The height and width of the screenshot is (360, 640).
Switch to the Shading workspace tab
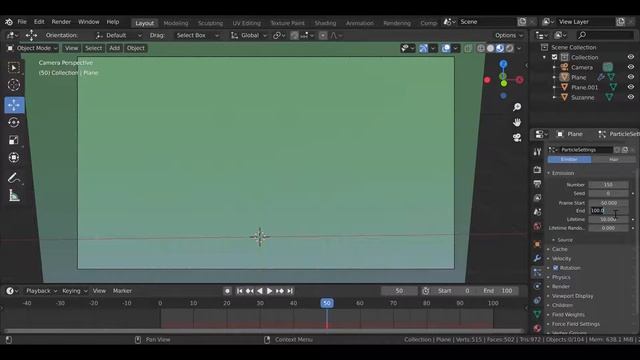pyautogui.click(x=325, y=23)
